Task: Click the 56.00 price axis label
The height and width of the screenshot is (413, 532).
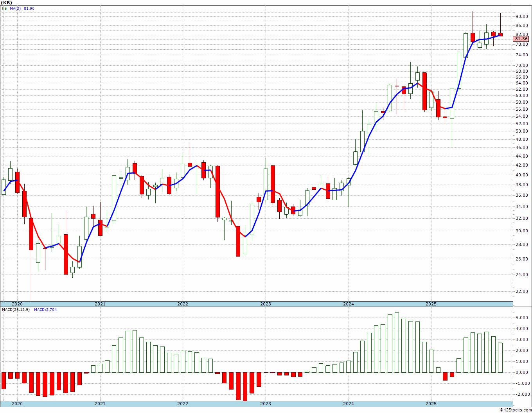Action: tap(521, 109)
